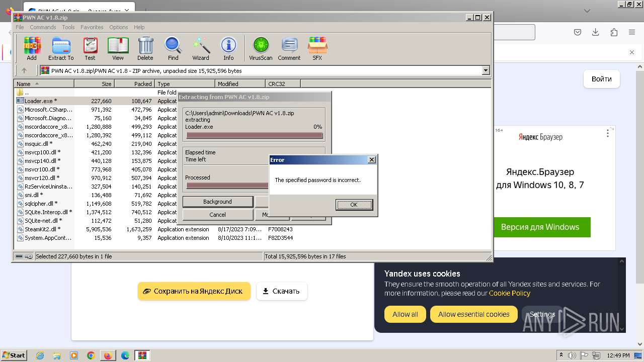Click the Background button in extraction dialog
Image resolution: width=644 pixels, height=362 pixels.
point(217,202)
